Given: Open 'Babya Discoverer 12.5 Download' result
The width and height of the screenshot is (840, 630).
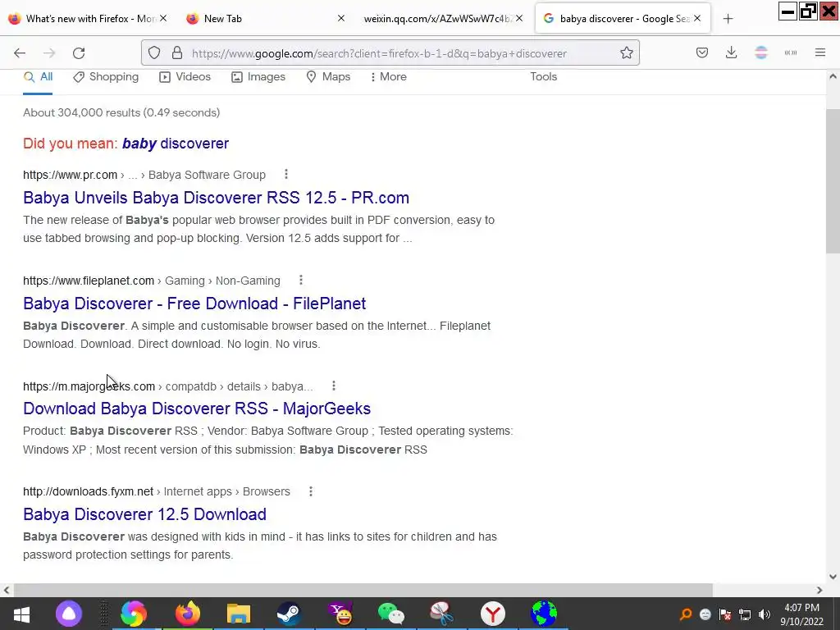Looking at the screenshot, I should (144, 514).
